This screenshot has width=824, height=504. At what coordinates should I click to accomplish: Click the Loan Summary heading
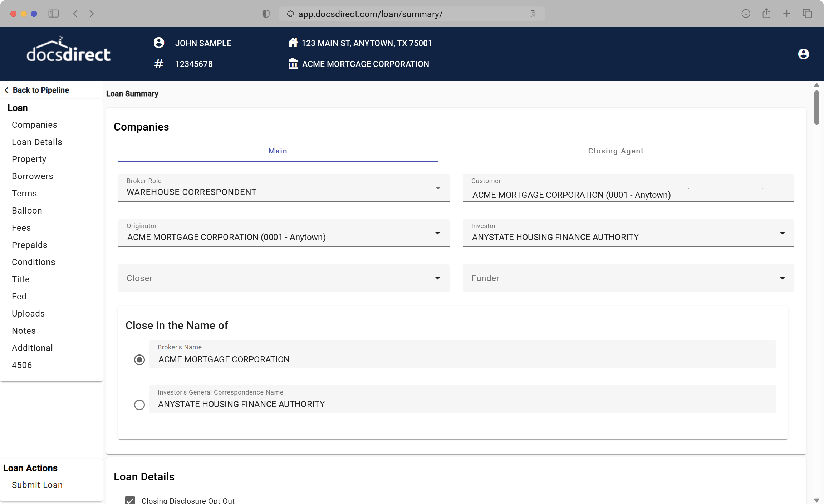(132, 94)
